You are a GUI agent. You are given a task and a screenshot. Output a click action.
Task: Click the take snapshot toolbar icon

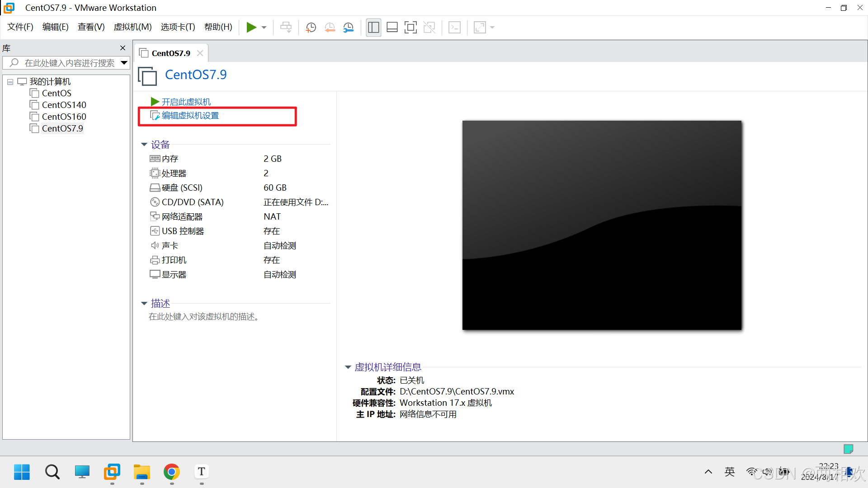[x=311, y=28]
